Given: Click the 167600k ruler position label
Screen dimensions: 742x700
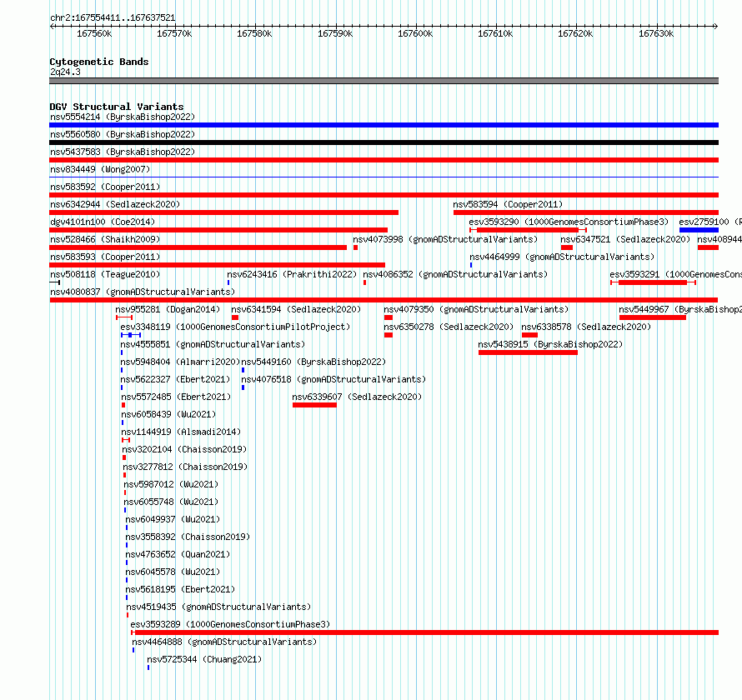Looking at the screenshot, I should (415, 33).
